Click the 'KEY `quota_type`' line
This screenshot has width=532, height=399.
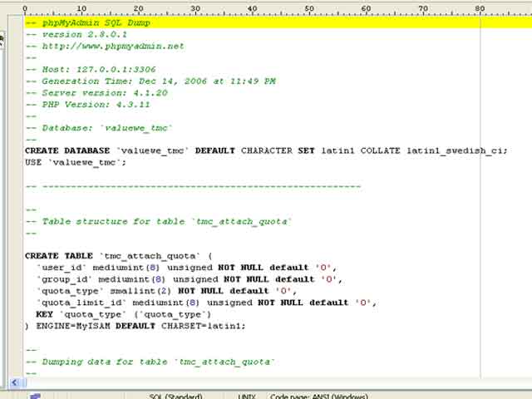124,314
